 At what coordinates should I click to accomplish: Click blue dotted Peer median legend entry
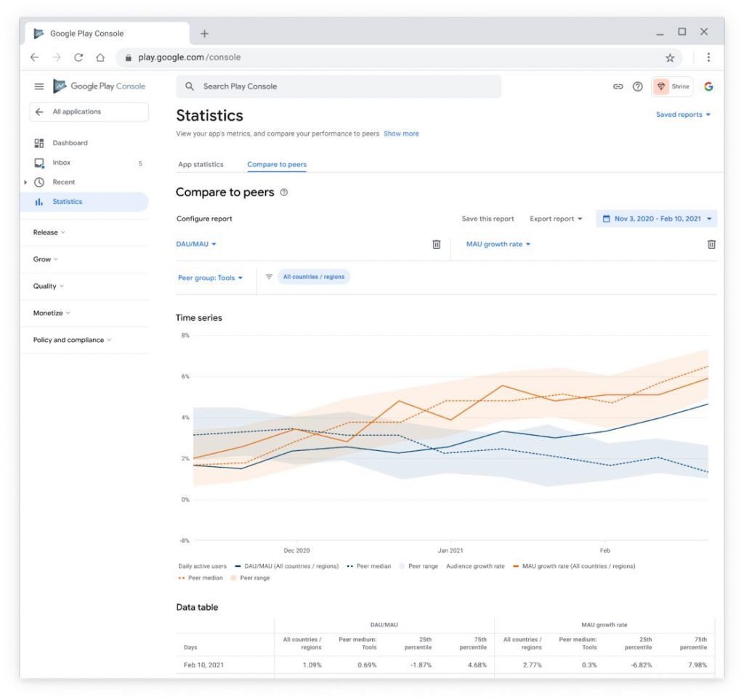pyautogui.click(x=369, y=566)
